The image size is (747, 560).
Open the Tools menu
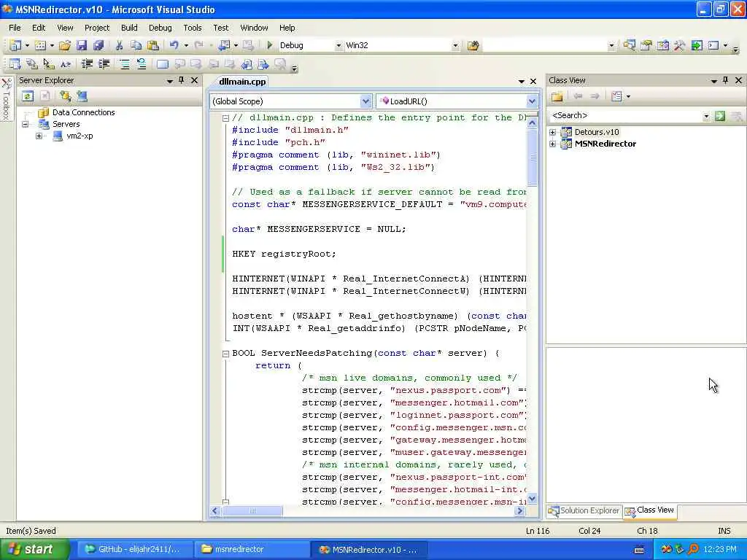tap(193, 28)
